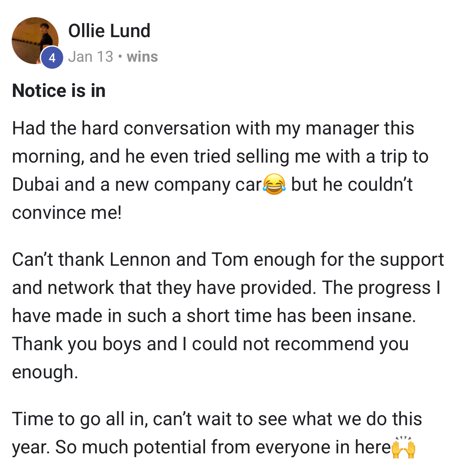This screenshot has width=471, height=476.
Task: Click the line have made in such a short time
Action: coord(214,316)
